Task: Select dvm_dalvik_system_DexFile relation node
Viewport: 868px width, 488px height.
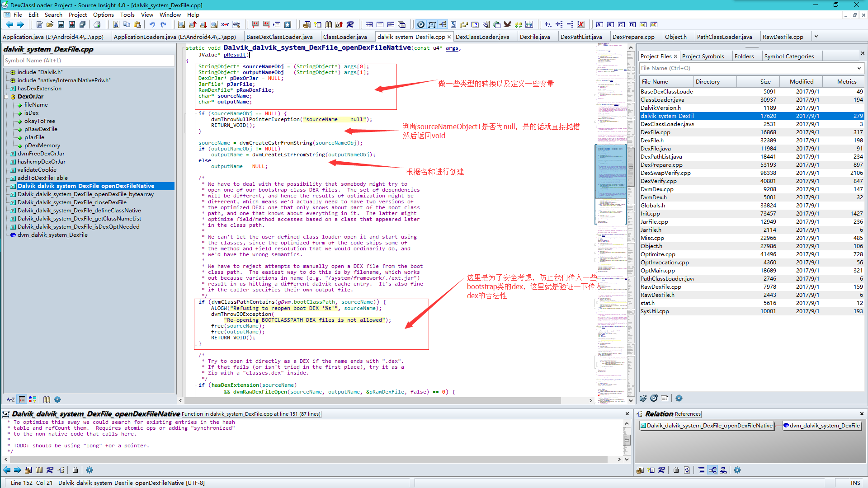Action: coord(822,425)
